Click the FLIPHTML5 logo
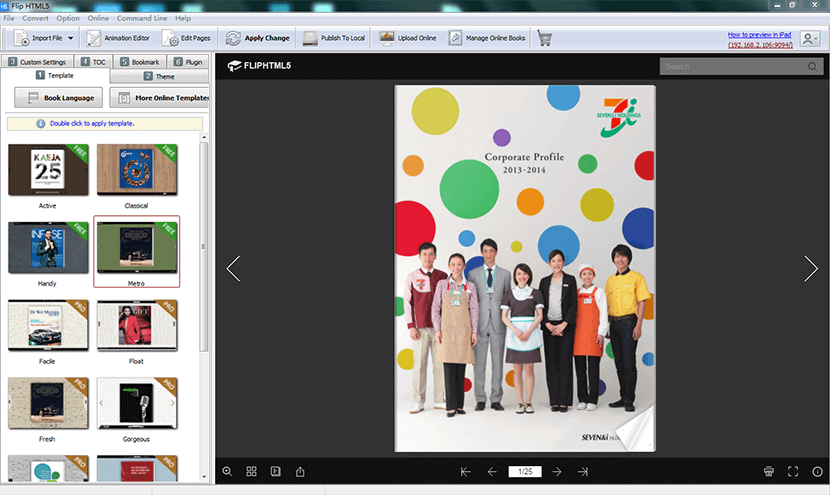 [259, 66]
